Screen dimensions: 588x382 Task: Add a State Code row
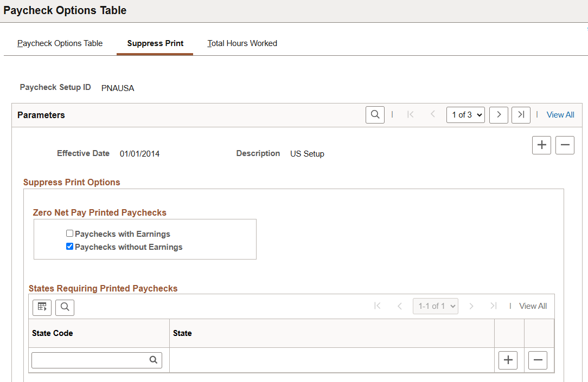(508, 360)
